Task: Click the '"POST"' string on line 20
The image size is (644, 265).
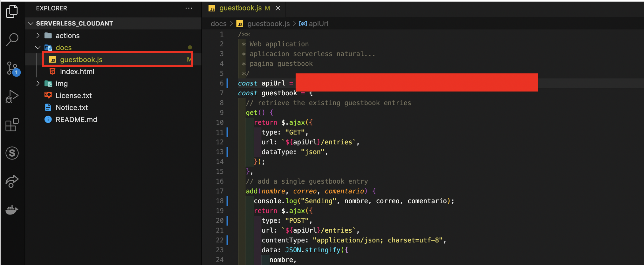Action: coord(297,221)
